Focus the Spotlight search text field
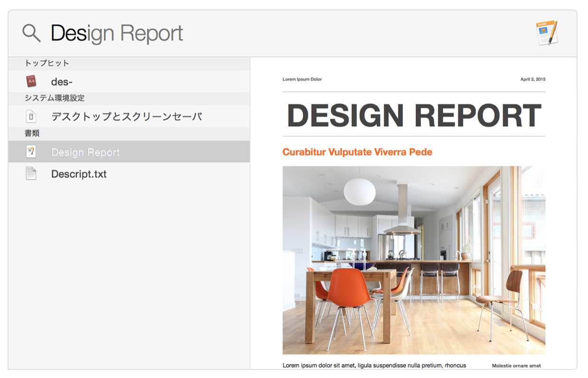Screen dimensions: 588x378 pyautogui.click(x=285, y=33)
